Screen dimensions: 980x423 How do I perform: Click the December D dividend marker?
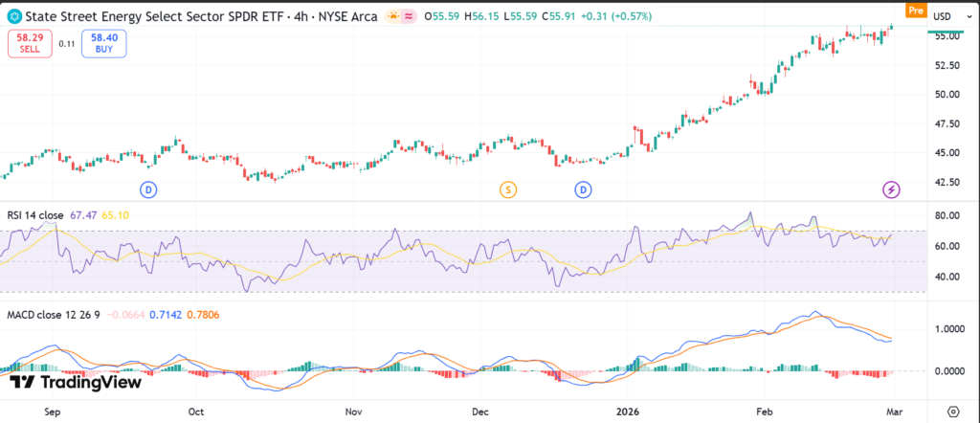583,189
